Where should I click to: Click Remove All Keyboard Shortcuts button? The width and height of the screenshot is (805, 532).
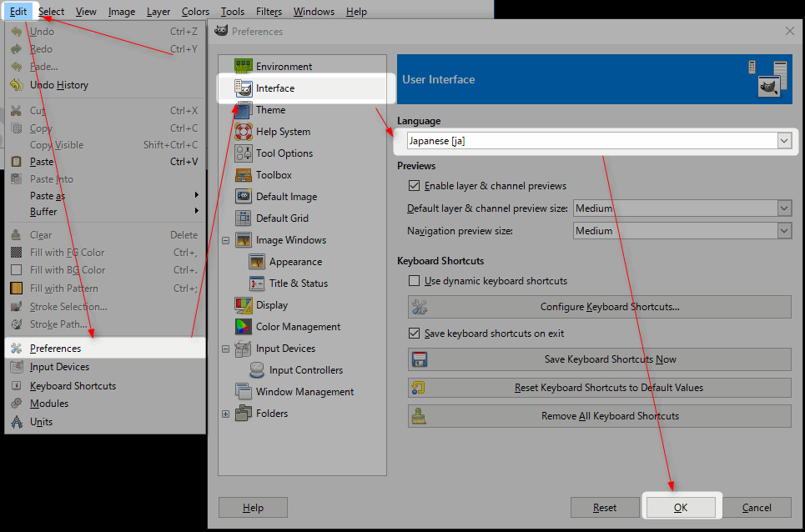coord(600,416)
